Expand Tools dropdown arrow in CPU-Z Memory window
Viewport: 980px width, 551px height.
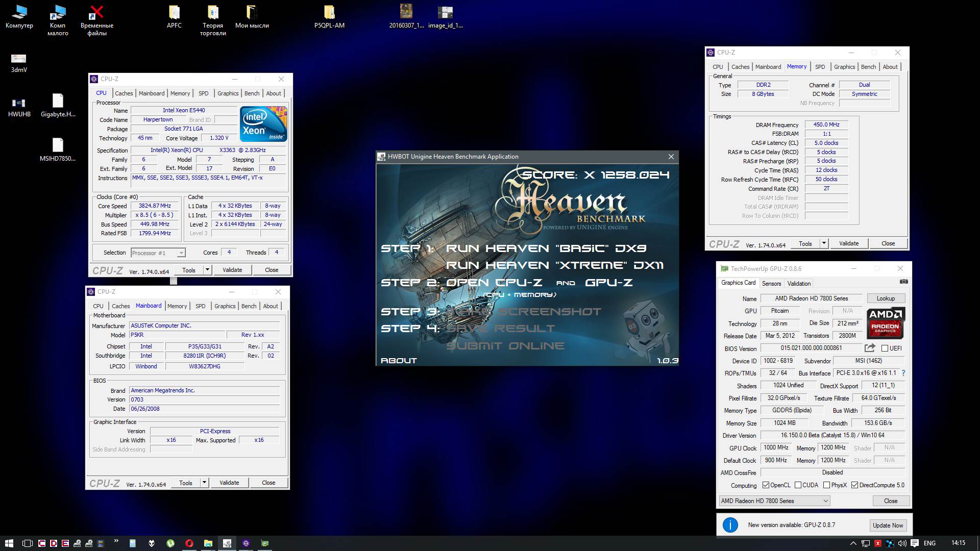824,243
